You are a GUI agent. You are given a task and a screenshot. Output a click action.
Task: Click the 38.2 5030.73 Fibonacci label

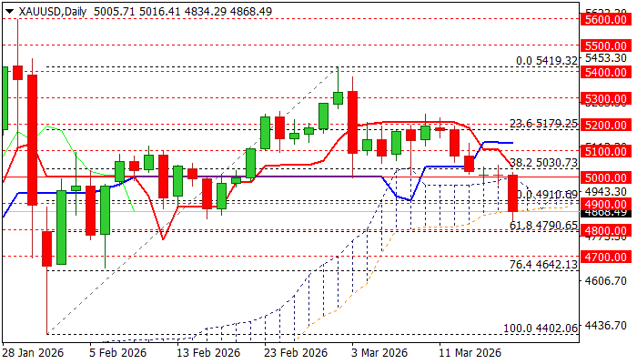(543, 162)
